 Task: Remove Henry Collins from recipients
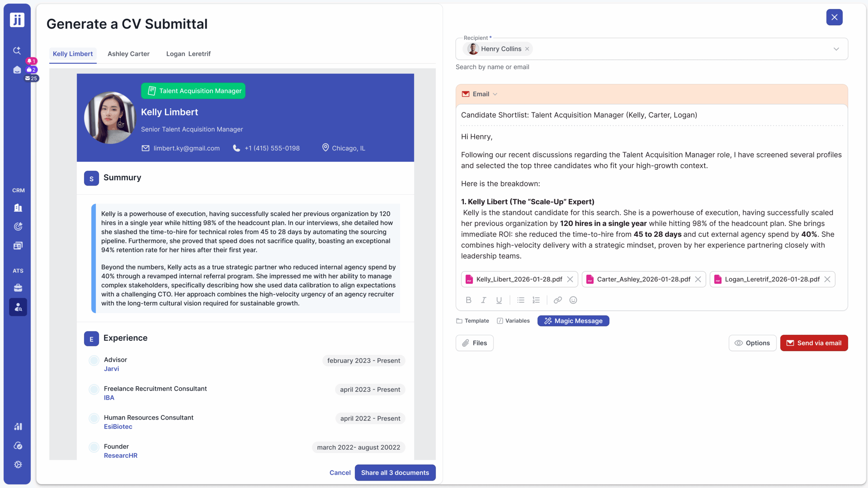[527, 49]
